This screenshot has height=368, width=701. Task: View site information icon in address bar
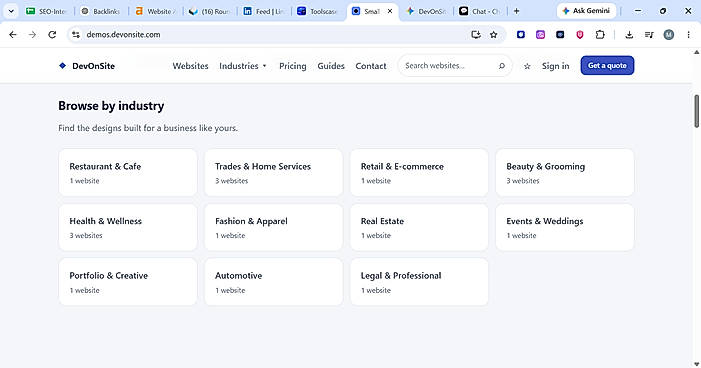click(x=76, y=34)
